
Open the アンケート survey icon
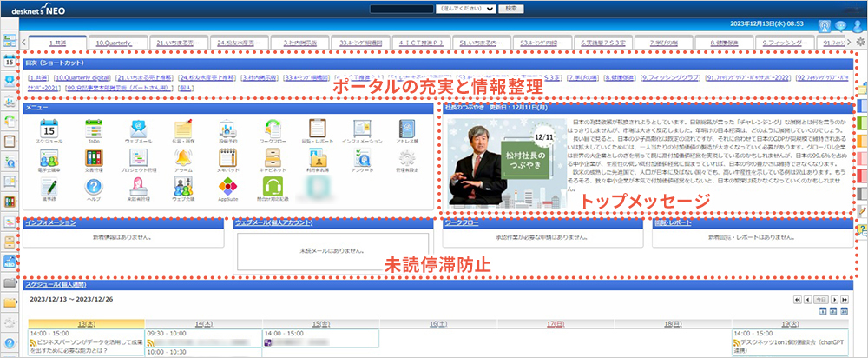click(362, 158)
